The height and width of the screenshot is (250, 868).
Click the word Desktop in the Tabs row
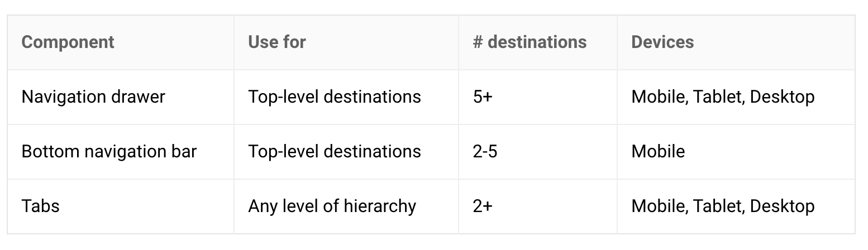coord(782,206)
